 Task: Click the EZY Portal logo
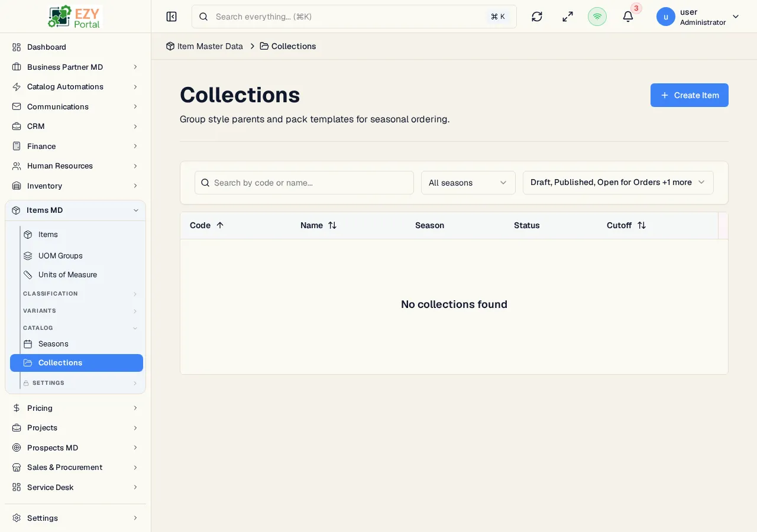point(75,17)
